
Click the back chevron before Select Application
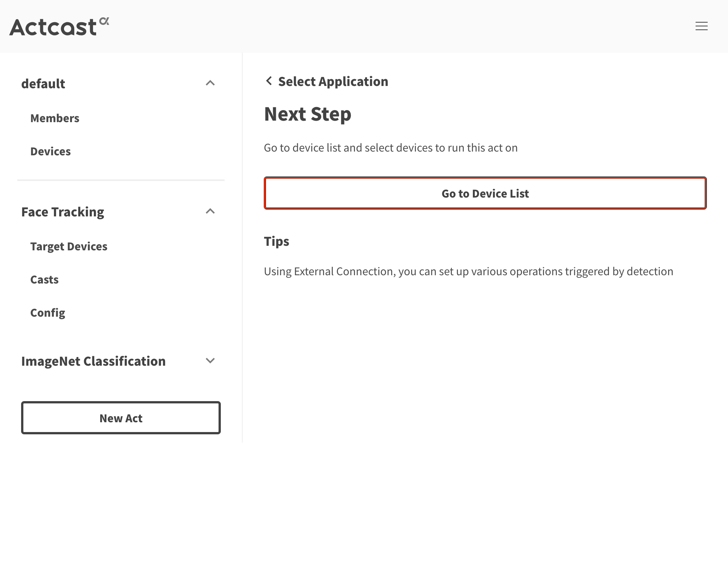(x=269, y=81)
